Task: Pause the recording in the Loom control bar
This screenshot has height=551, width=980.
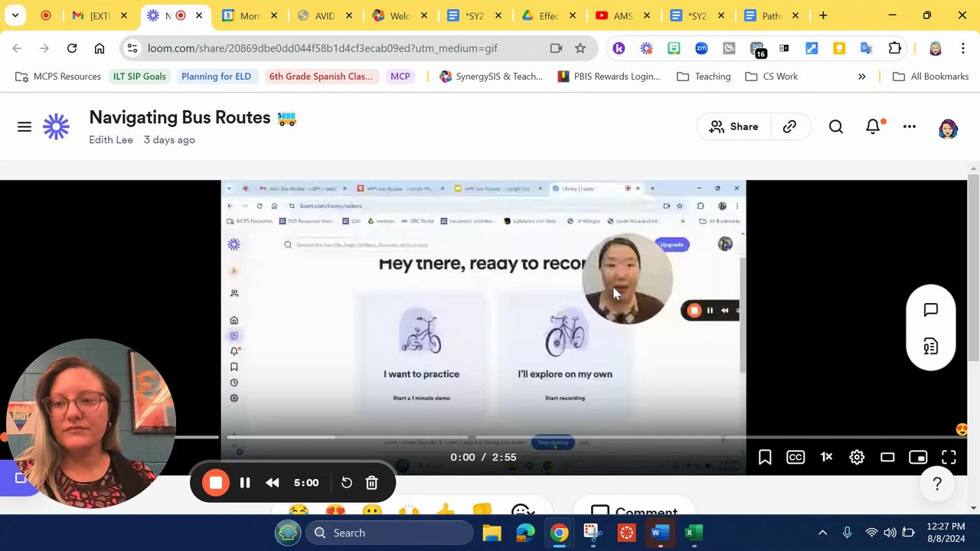Action: [245, 483]
